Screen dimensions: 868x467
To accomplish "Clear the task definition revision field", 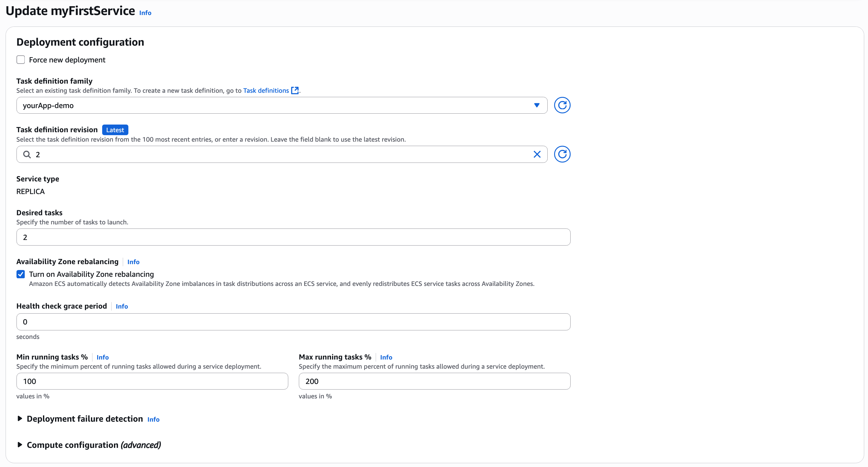I will point(537,154).
